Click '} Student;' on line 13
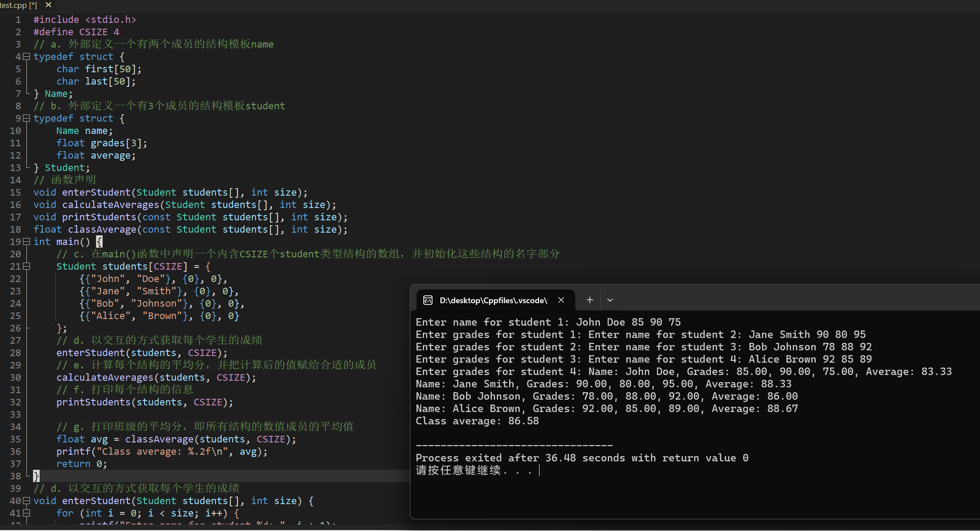Image resolution: width=980 pixels, height=531 pixels. click(x=62, y=167)
